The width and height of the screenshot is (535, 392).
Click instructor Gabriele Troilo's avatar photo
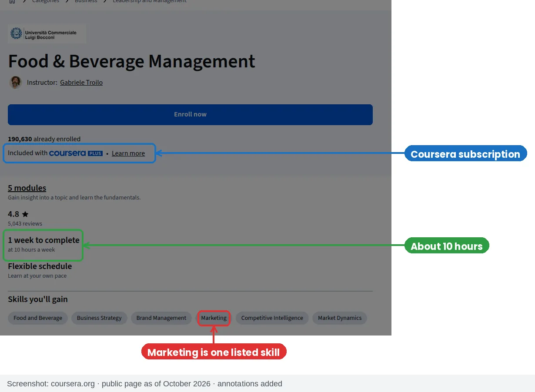[x=16, y=82]
